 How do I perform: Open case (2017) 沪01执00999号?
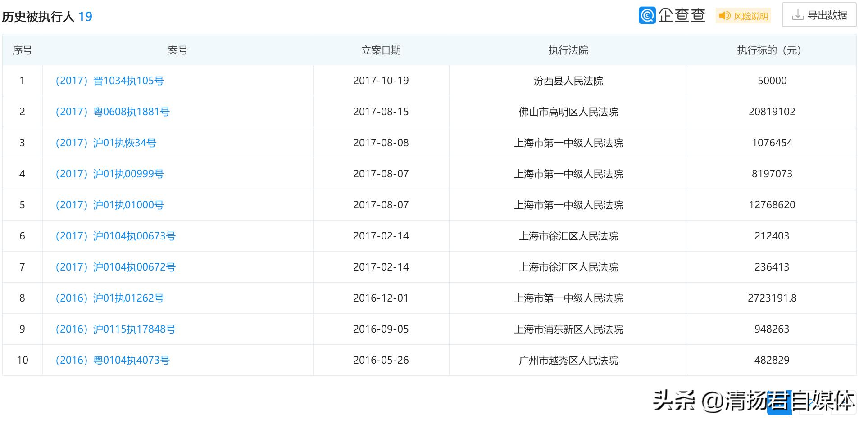(x=109, y=174)
